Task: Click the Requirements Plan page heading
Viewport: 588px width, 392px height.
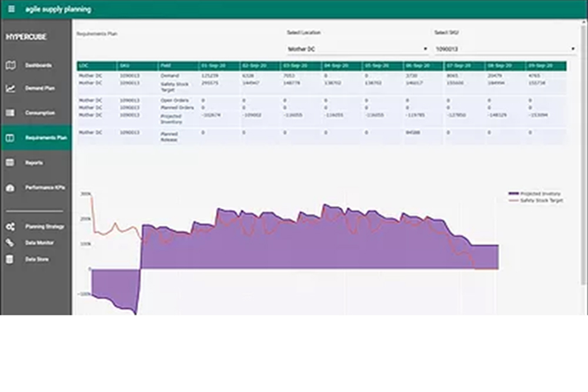Action: [97, 33]
